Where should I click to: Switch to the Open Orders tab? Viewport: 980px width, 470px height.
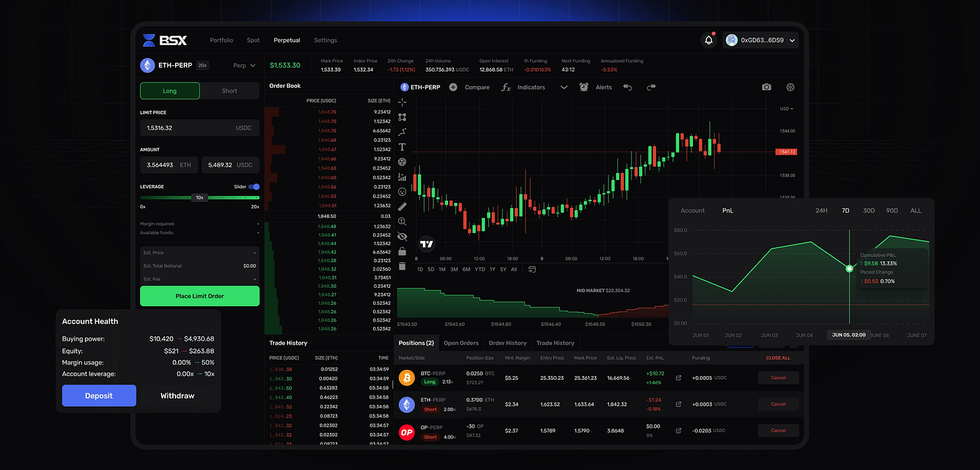coord(461,343)
